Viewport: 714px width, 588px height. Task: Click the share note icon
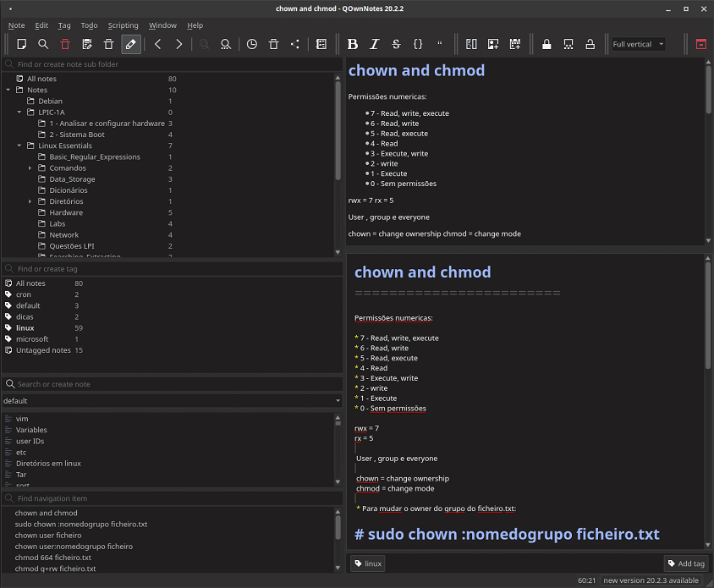(294, 44)
